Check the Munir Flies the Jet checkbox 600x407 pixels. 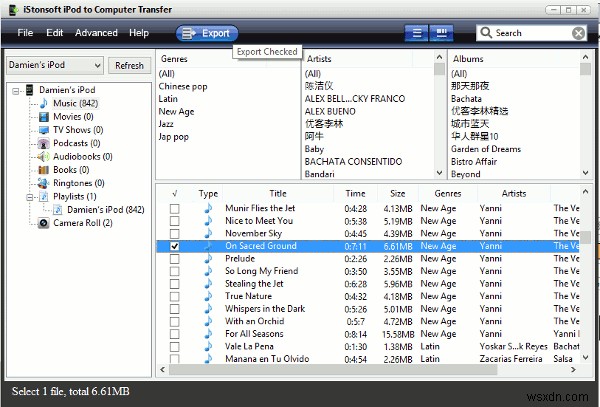tap(174, 208)
